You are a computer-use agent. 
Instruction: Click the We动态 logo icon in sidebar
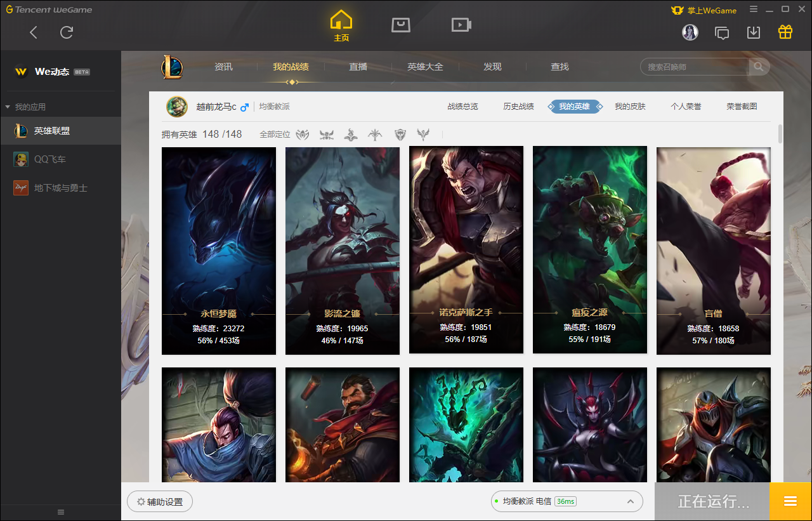pyautogui.click(x=21, y=72)
